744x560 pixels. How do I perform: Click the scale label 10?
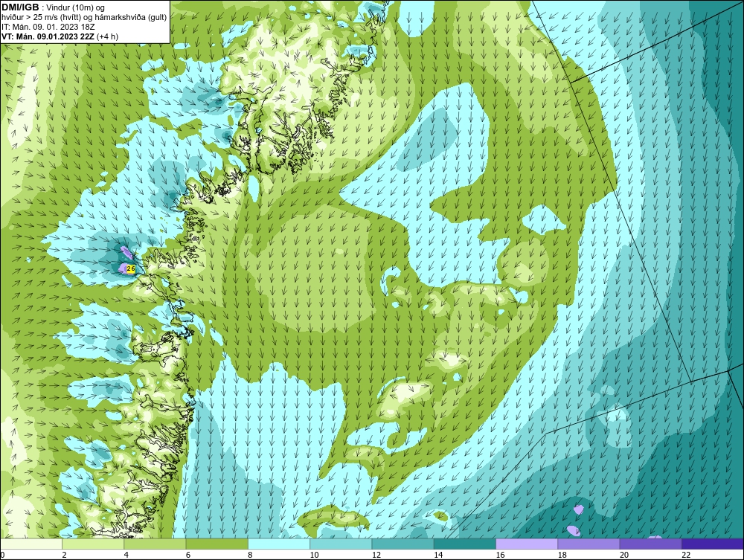coord(314,556)
